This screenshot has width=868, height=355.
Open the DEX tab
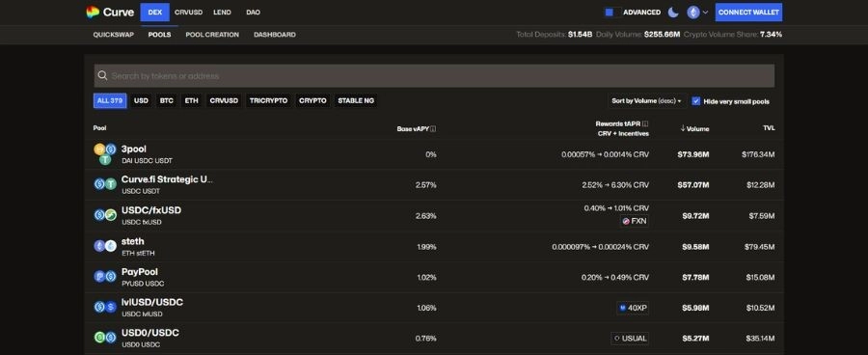(x=155, y=13)
